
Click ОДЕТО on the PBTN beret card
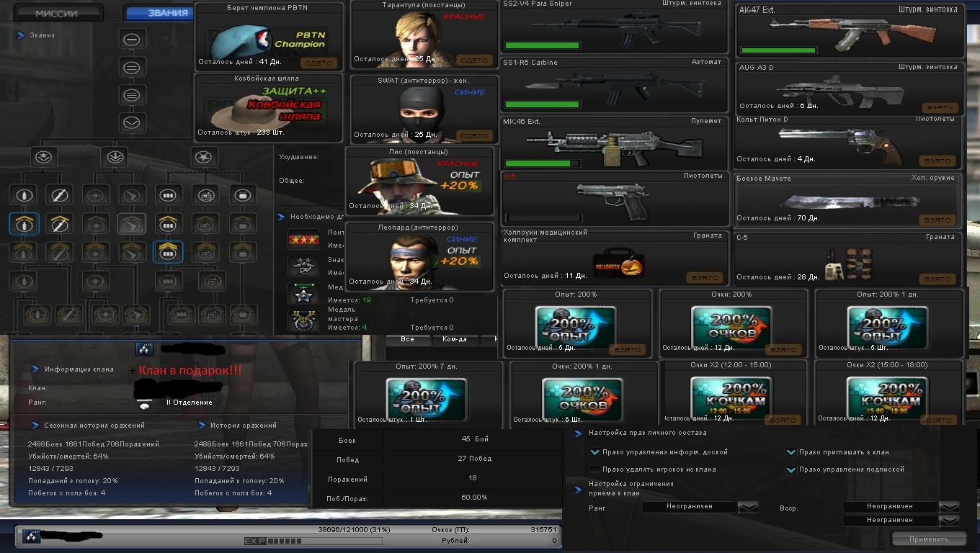pos(318,63)
